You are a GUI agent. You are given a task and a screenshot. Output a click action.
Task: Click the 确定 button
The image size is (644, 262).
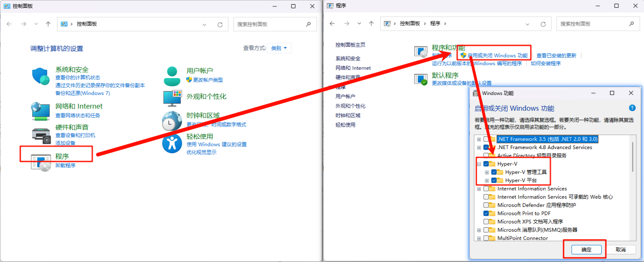coord(586,250)
